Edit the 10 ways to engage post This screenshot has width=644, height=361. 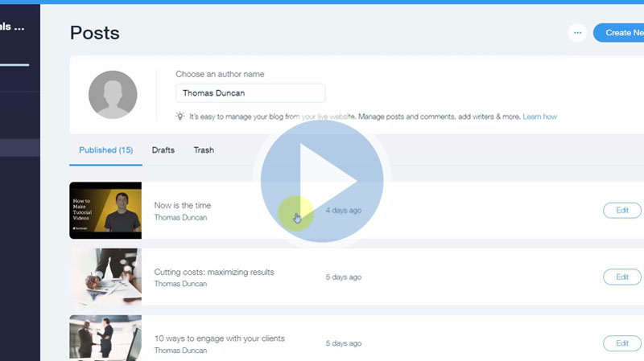622,343
